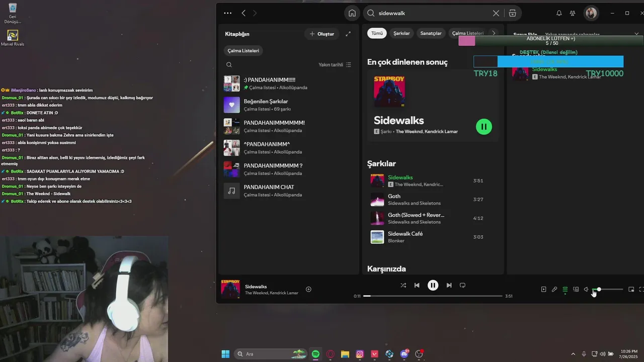644x362 pixels.
Task: Open The Weeknd link in top result
Action: (x=409, y=131)
